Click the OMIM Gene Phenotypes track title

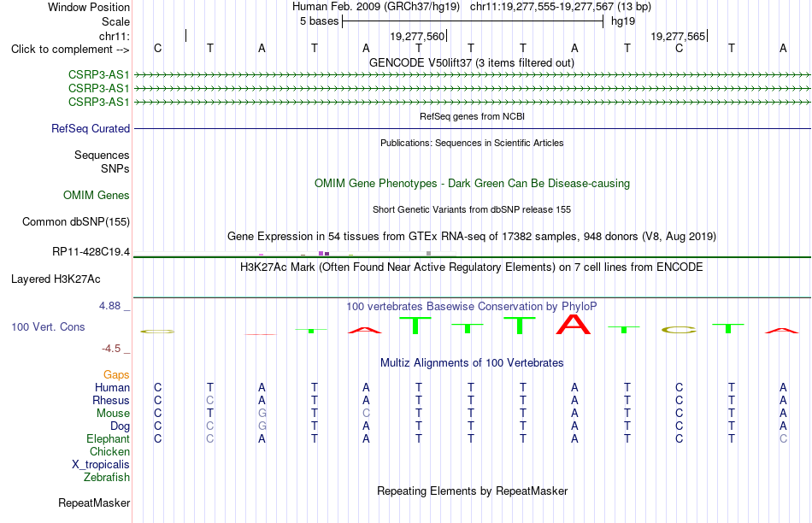click(473, 184)
